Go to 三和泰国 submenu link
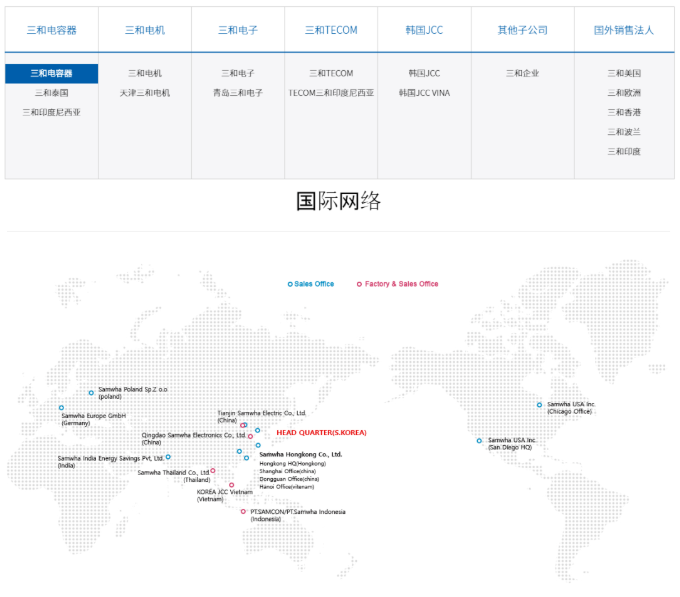This screenshot has height=597, width=680. [x=52, y=93]
